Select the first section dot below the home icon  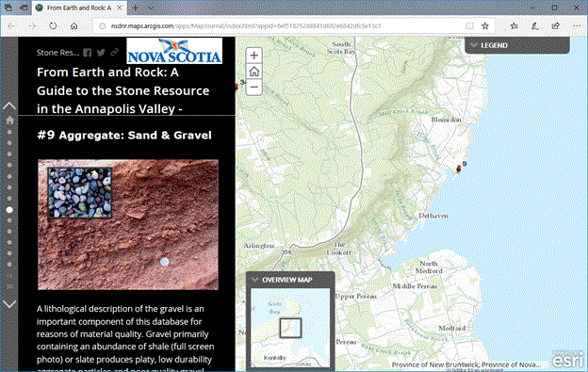pyautogui.click(x=9, y=132)
